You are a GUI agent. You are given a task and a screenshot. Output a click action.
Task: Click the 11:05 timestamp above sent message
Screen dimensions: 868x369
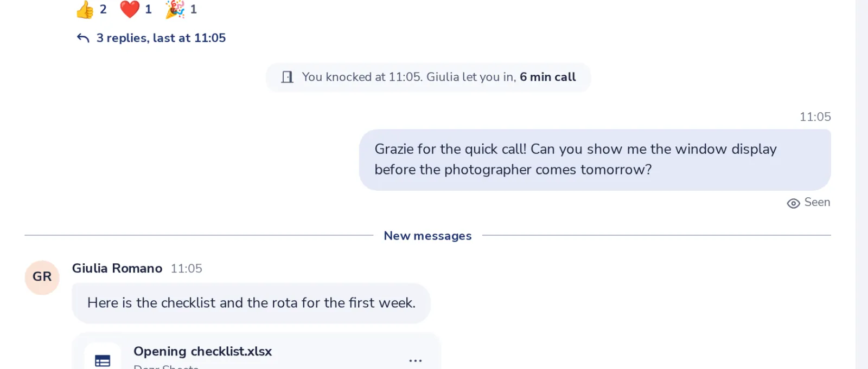tap(815, 117)
